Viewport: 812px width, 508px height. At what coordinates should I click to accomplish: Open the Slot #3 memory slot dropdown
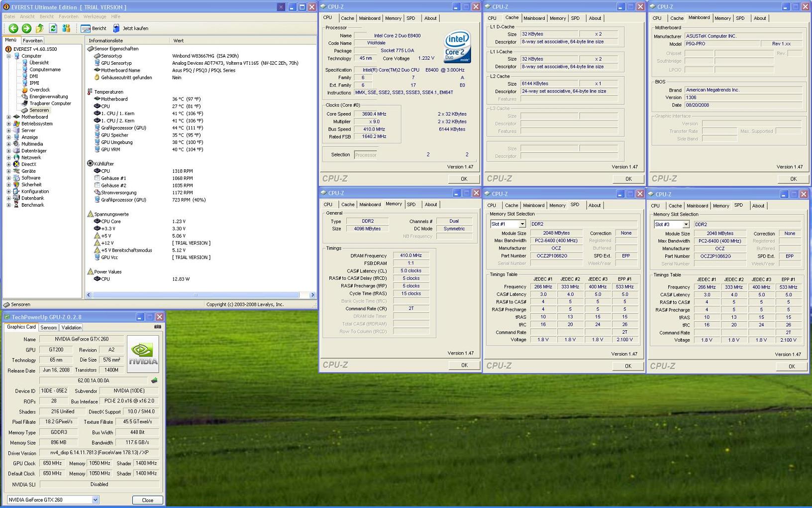tap(686, 225)
